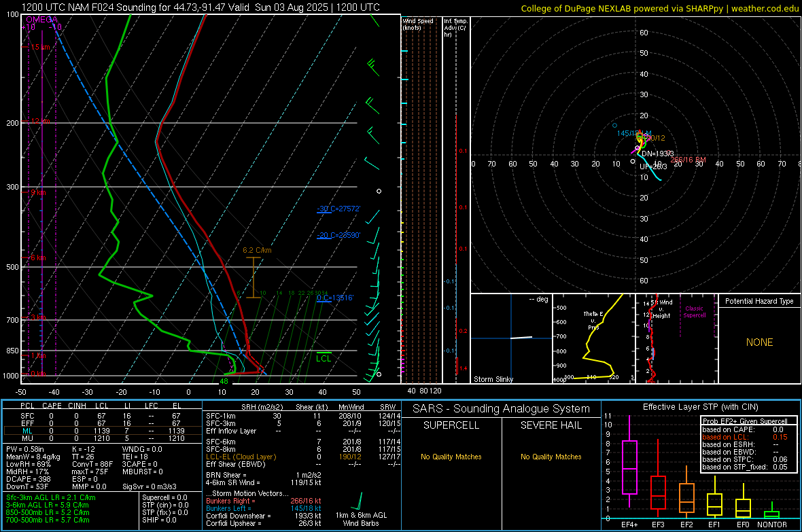This screenshot has width=802, height=532.
Task: Select the -20 C=23590' level label
Action: [x=338, y=235]
